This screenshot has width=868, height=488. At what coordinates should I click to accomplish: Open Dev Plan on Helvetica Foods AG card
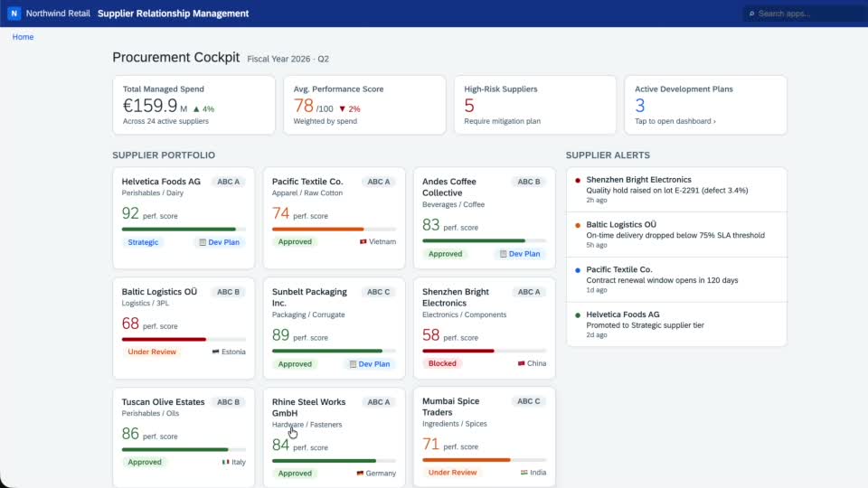point(219,242)
